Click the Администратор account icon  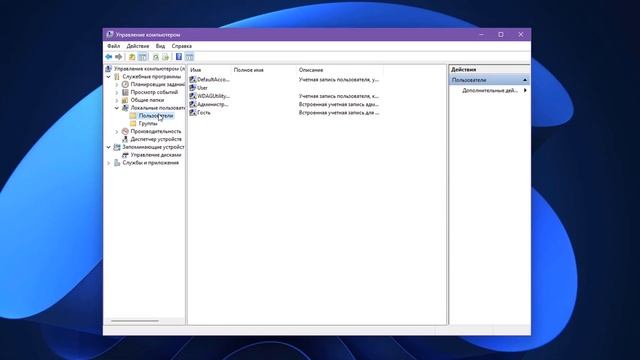193,104
